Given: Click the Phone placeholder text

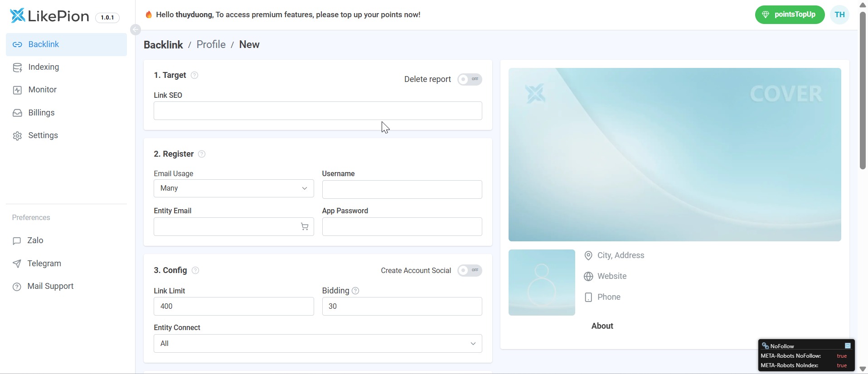Looking at the screenshot, I should (609, 297).
